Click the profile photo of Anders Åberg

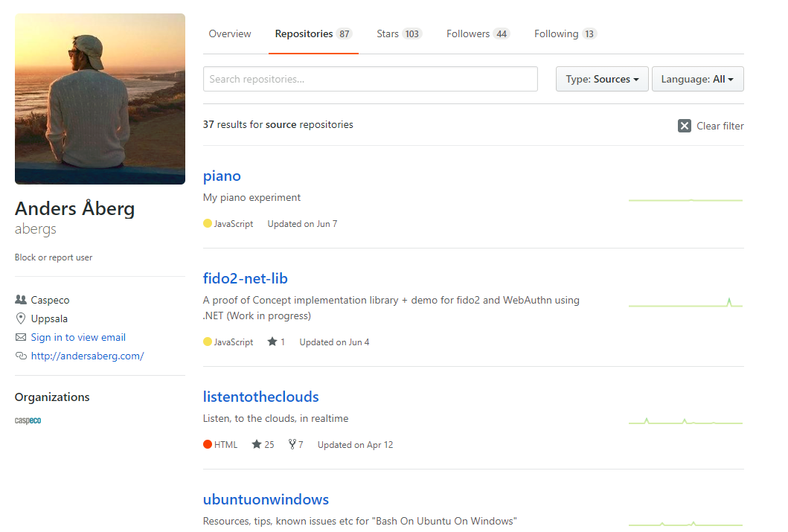tap(100, 99)
